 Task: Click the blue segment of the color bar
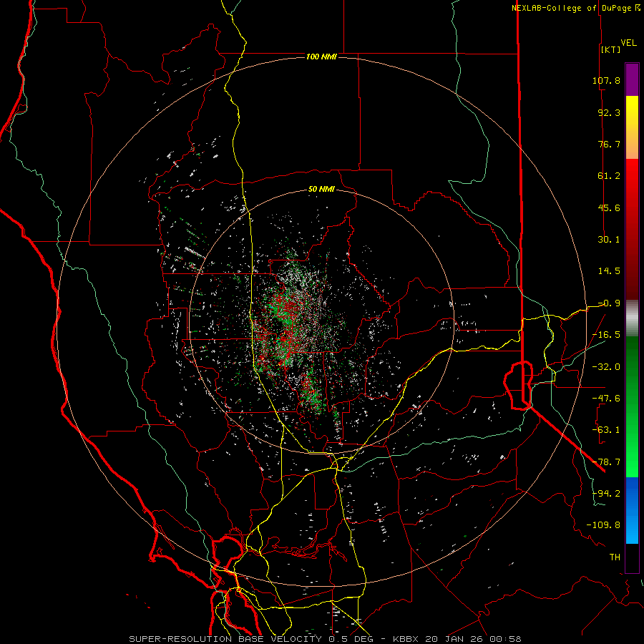click(632, 510)
